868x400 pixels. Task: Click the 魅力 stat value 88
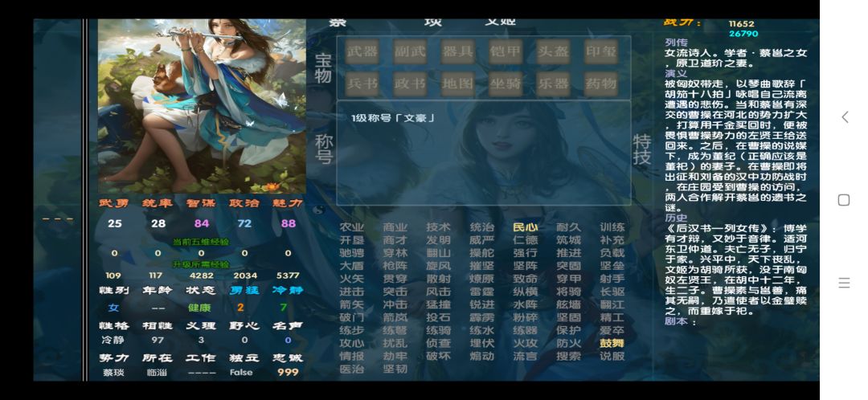click(288, 223)
